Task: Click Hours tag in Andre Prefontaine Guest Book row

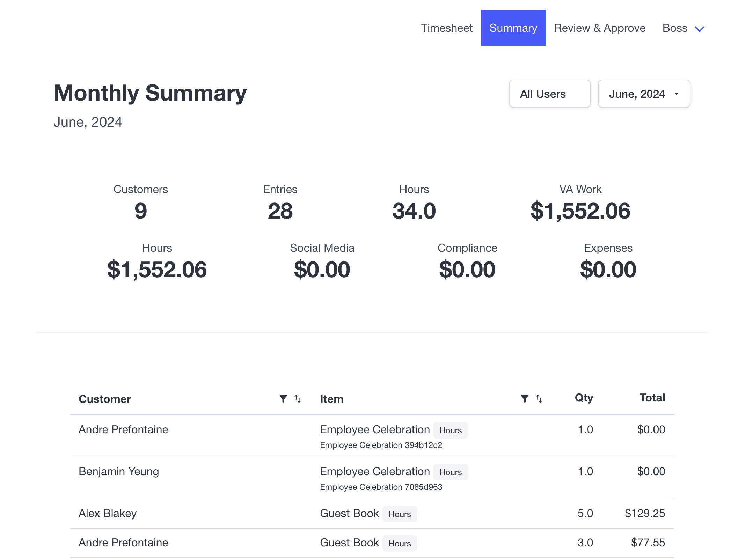Action: point(400,543)
